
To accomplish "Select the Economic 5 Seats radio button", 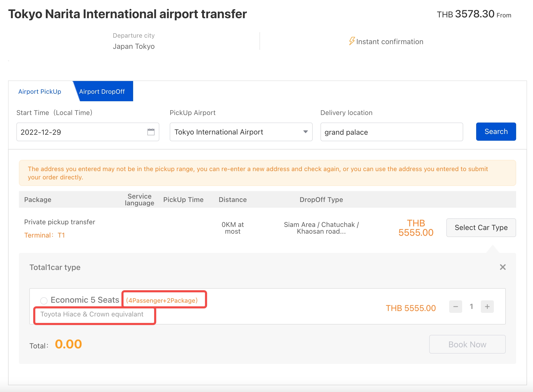I will 44,301.
